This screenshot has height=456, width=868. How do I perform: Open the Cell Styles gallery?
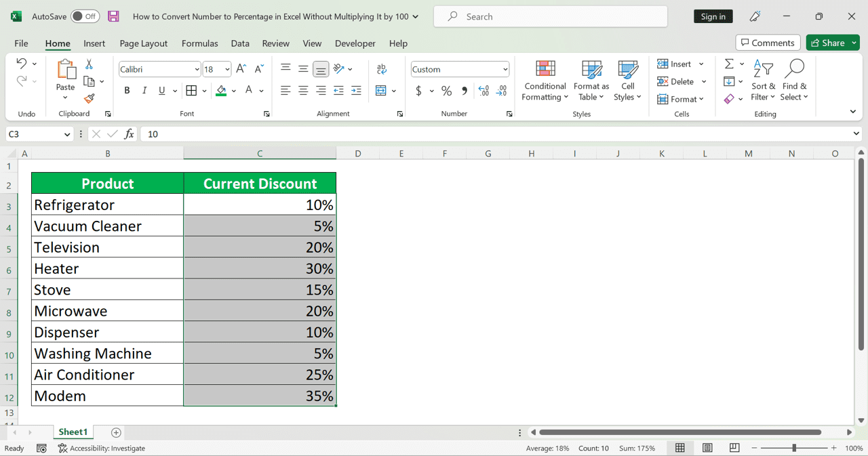[x=628, y=81]
